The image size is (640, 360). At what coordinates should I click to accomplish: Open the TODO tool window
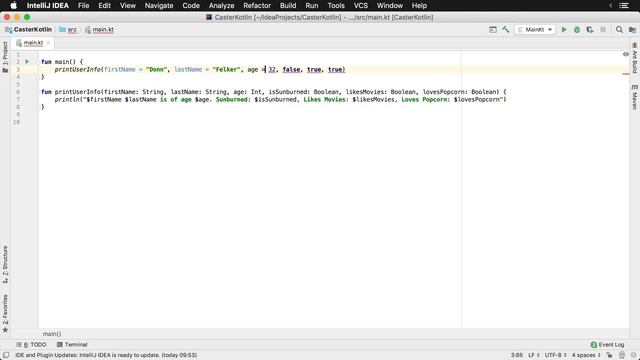[x=31, y=344]
